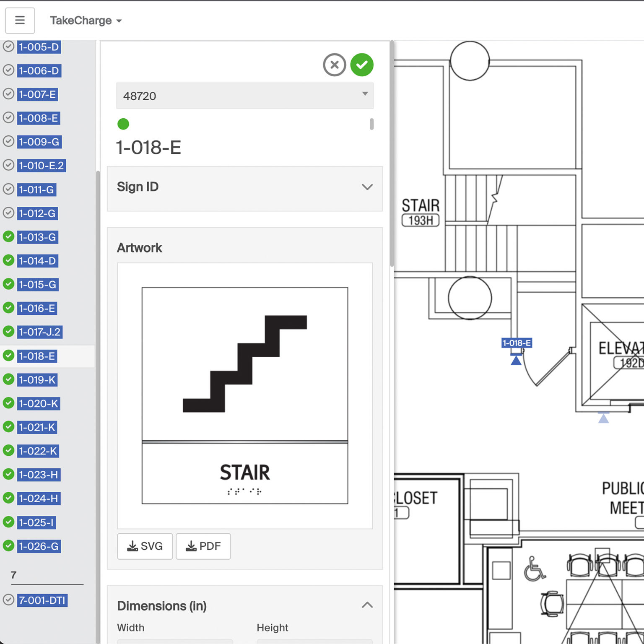Click green check icon beside 1-016-E
644x644 pixels.
(x=8, y=308)
